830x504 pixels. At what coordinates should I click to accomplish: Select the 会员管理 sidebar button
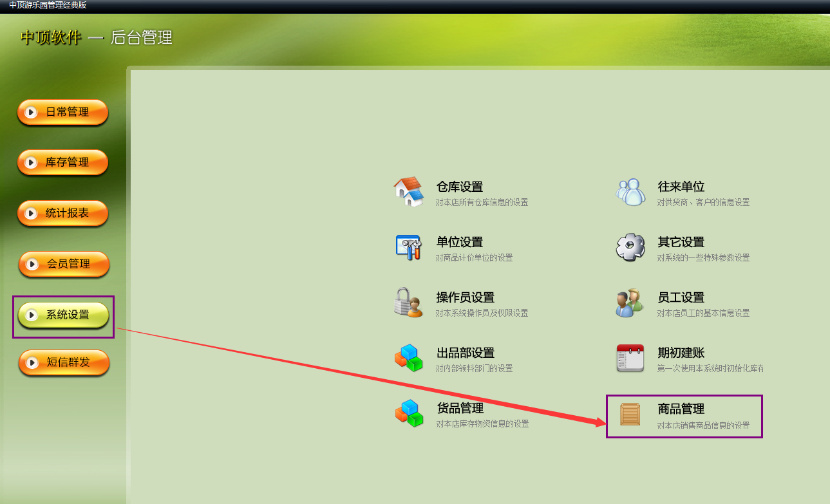(x=64, y=264)
